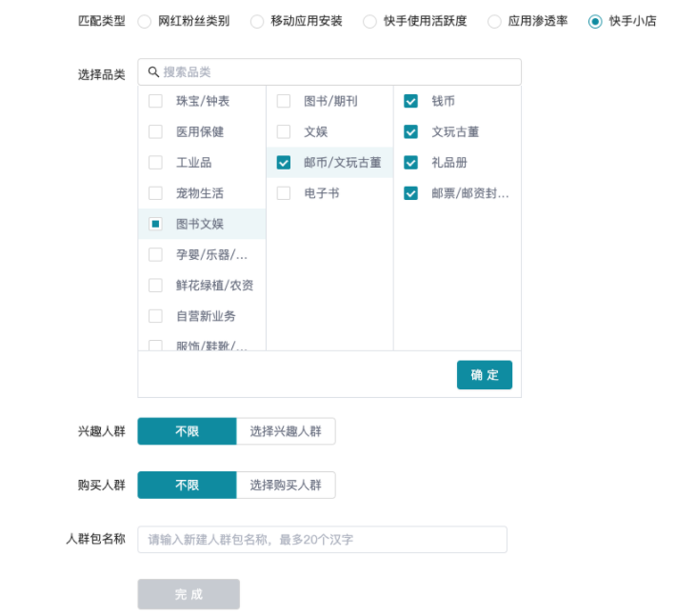Click the 钱币 item label

(444, 101)
